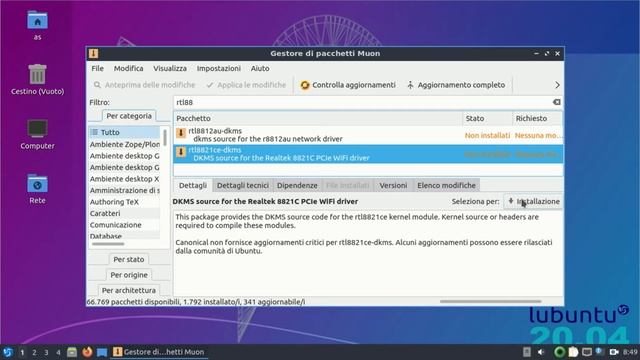
Task: Open the Impostazioni menu
Action: pos(218,68)
